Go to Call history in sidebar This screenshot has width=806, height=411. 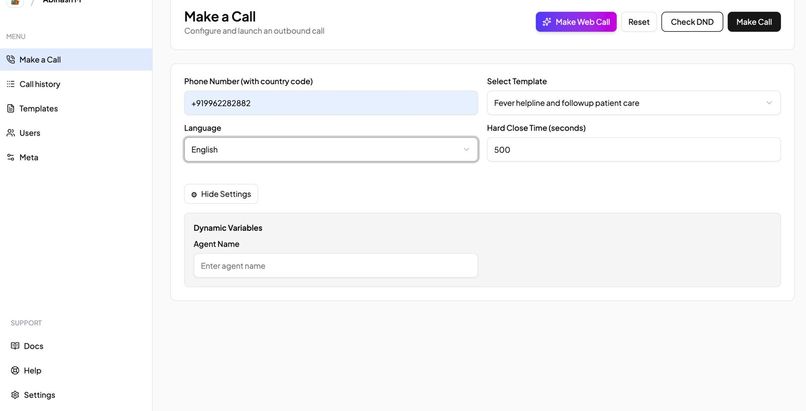click(76, 84)
